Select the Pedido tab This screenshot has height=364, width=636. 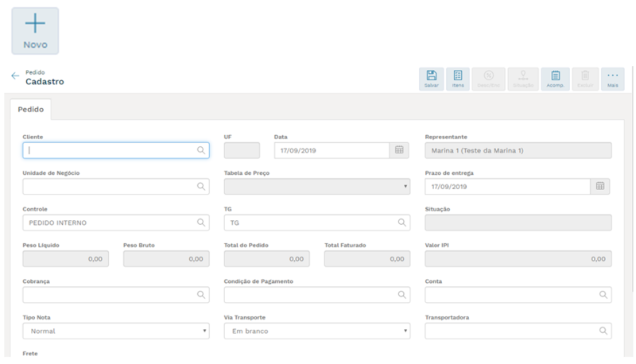click(31, 109)
